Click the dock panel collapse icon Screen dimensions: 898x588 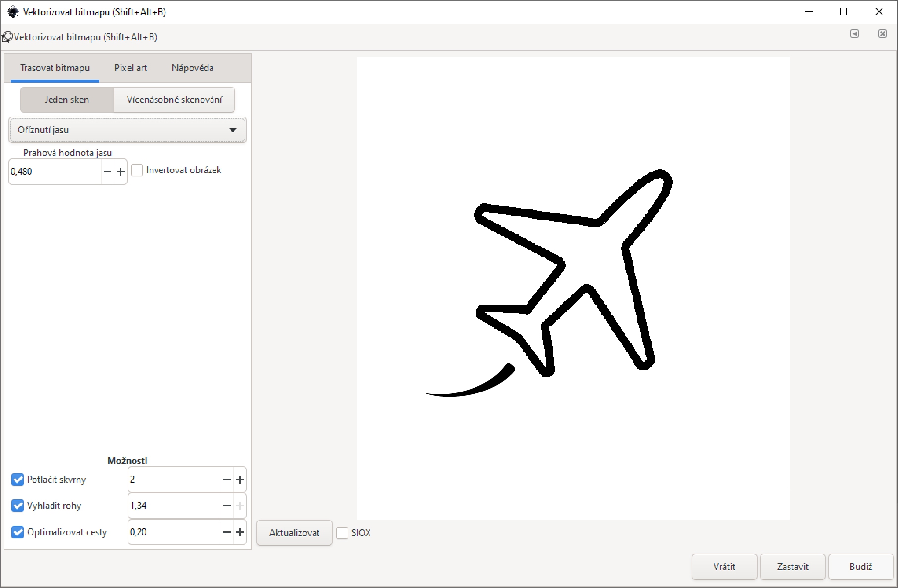854,34
